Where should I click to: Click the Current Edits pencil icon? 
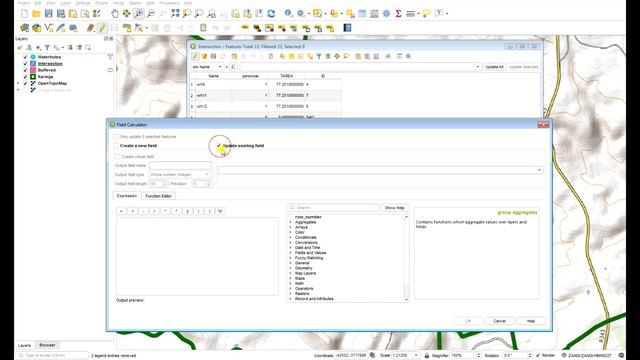click(90, 28)
